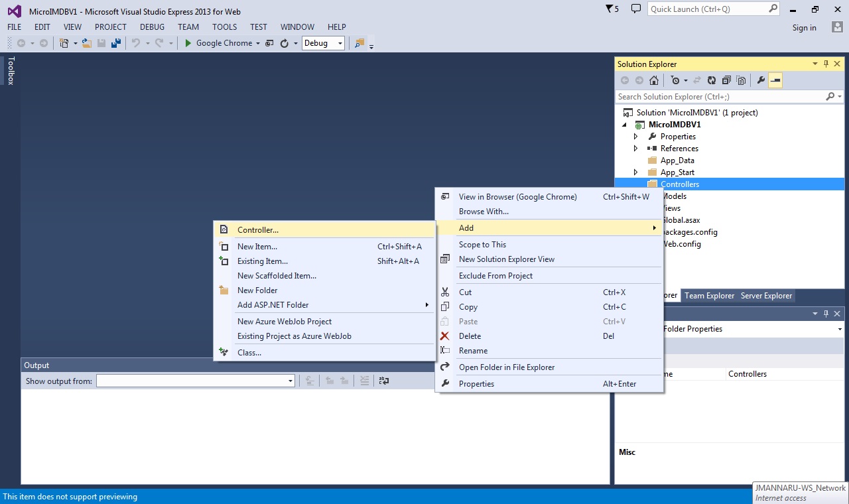The height and width of the screenshot is (504, 849).
Task: Choose New Scaffolded Item...
Action: (x=324, y=276)
